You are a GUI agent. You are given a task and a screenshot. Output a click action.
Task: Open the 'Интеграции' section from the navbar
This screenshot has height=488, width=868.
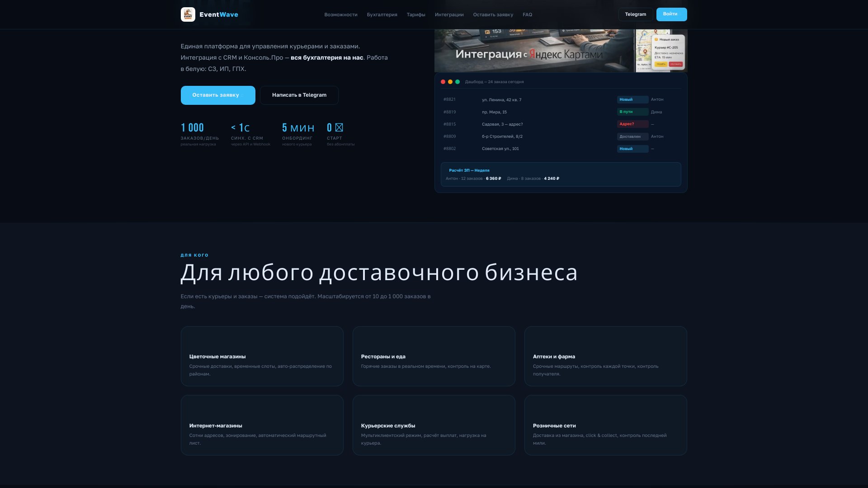click(449, 14)
